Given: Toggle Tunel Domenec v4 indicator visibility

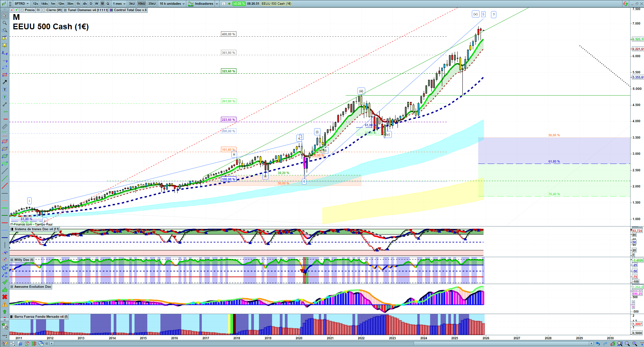Looking at the screenshot, I should pyautogui.click(x=65, y=10).
